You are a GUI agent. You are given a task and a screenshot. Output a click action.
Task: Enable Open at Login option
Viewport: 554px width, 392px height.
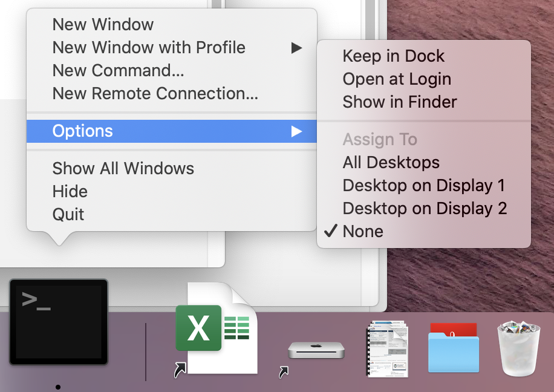pos(424,79)
